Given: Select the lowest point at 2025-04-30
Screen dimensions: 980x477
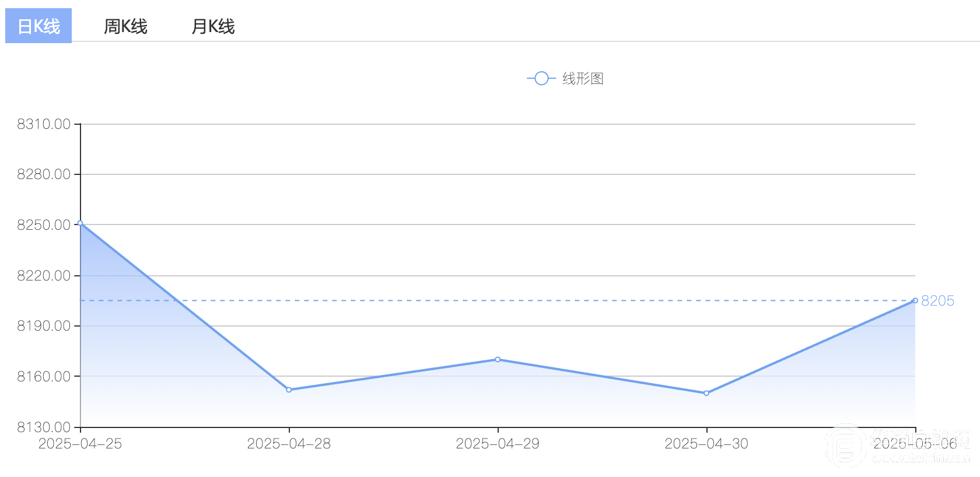Looking at the screenshot, I should (706, 393).
